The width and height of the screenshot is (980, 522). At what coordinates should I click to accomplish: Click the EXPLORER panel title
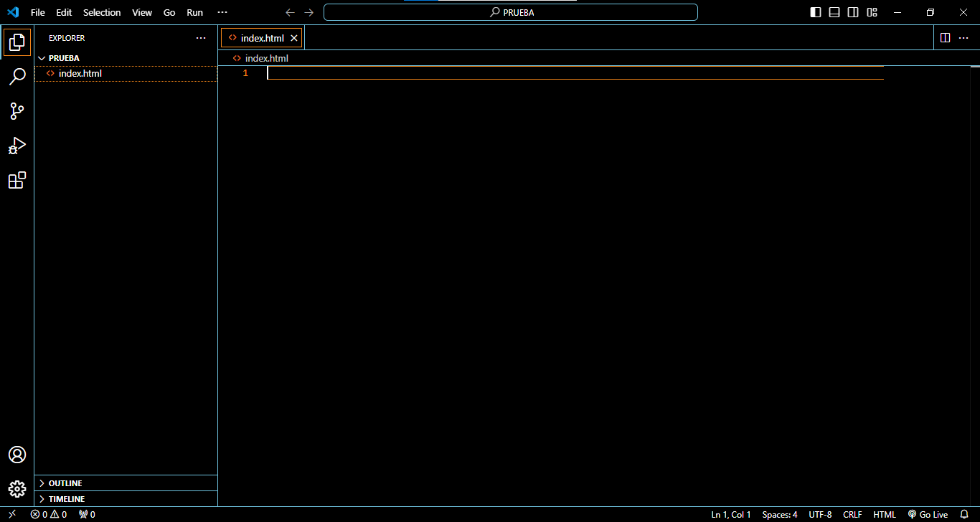point(67,38)
